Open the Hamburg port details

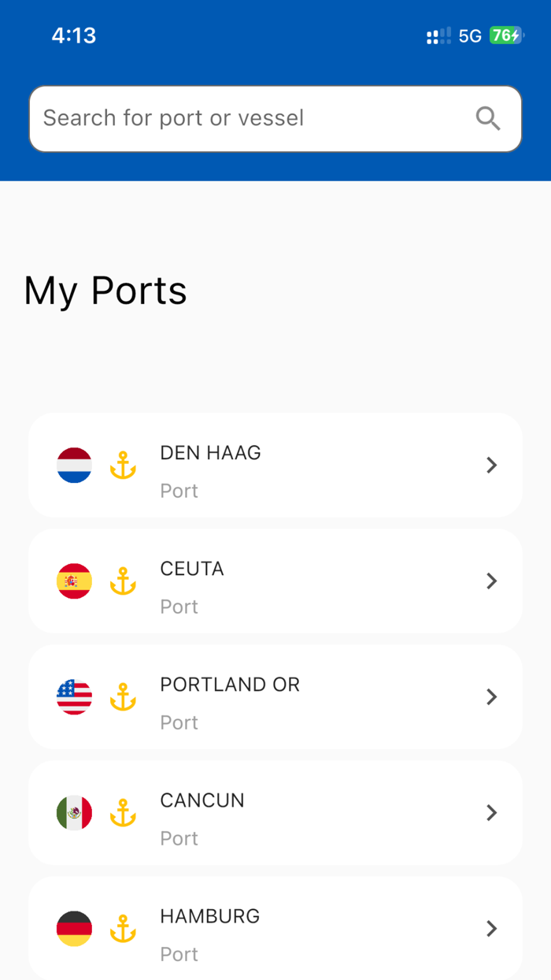[x=492, y=928]
